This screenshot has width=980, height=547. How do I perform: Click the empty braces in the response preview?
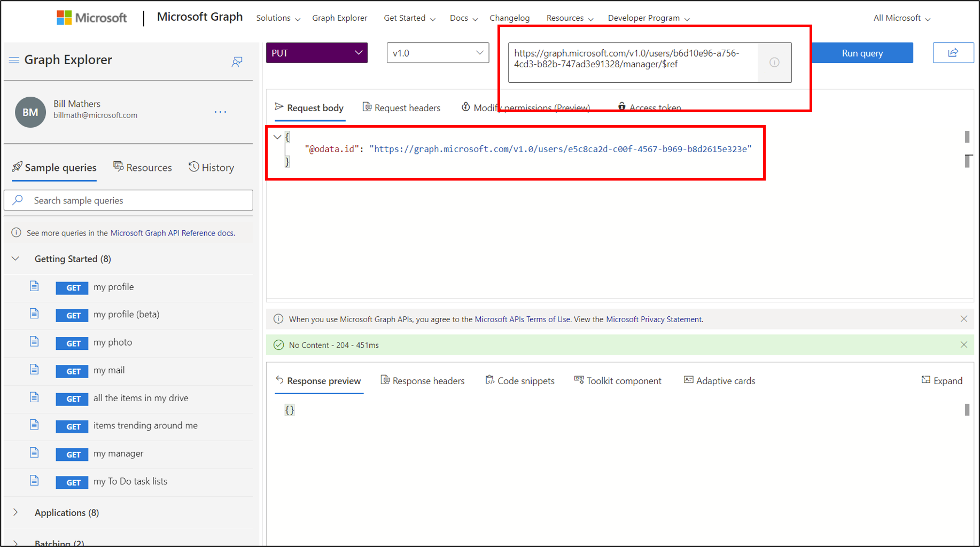(x=290, y=410)
